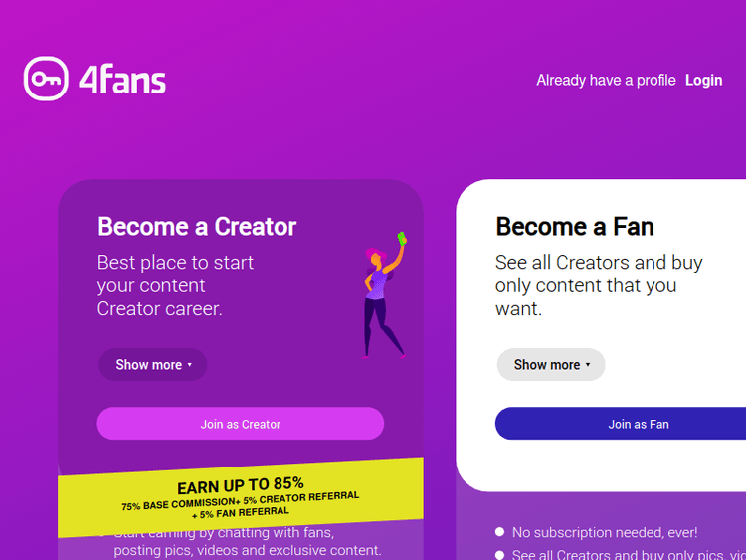The height and width of the screenshot is (560, 746).
Task: Click "No subscription needed, ever!" list item
Action: (605, 533)
